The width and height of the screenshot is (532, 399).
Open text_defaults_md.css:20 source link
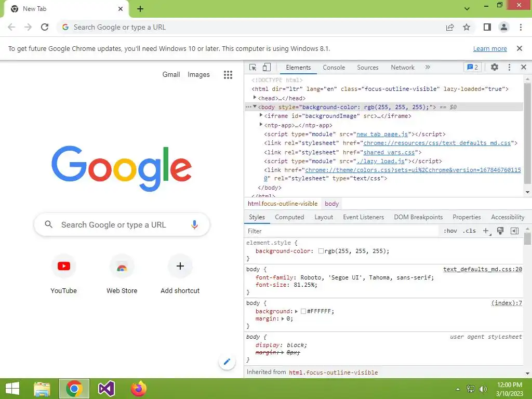click(x=483, y=269)
